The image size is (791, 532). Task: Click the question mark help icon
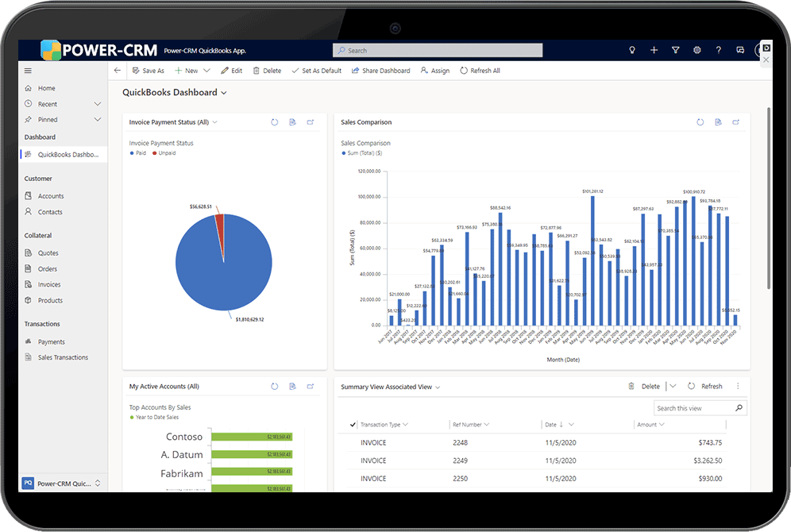point(719,50)
